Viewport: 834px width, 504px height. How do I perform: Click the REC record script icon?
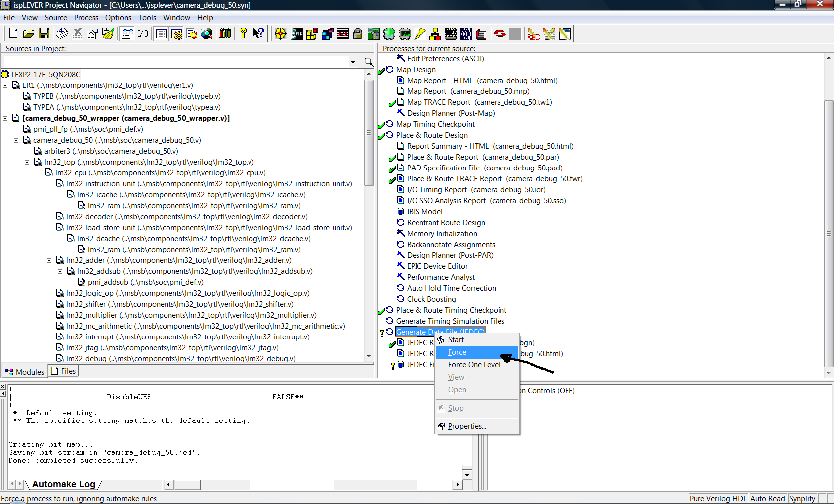tap(533, 33)
